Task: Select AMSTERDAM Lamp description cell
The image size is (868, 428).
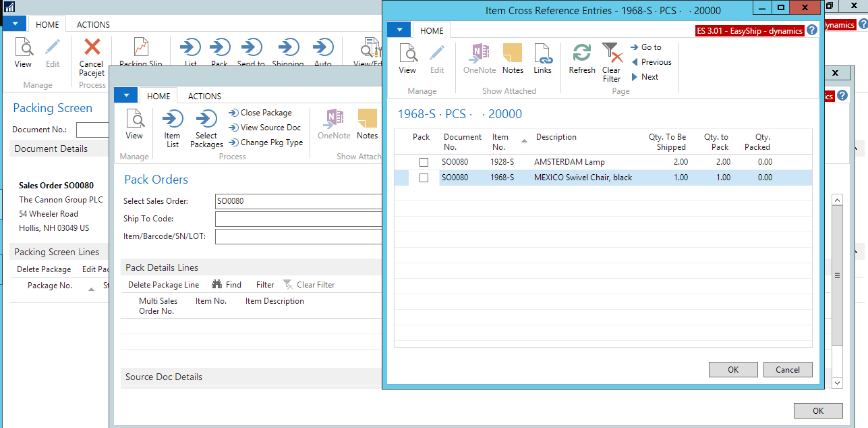Action: tap(569, 162)
